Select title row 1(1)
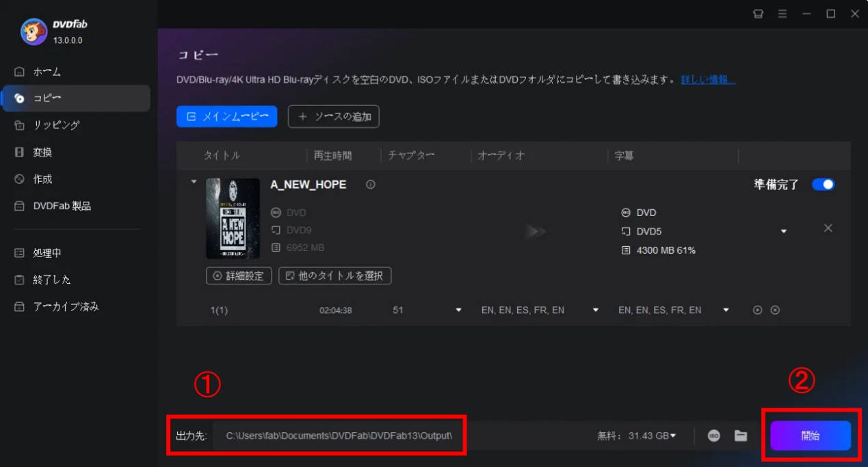 pyautogui.click(x=219, y=310)
